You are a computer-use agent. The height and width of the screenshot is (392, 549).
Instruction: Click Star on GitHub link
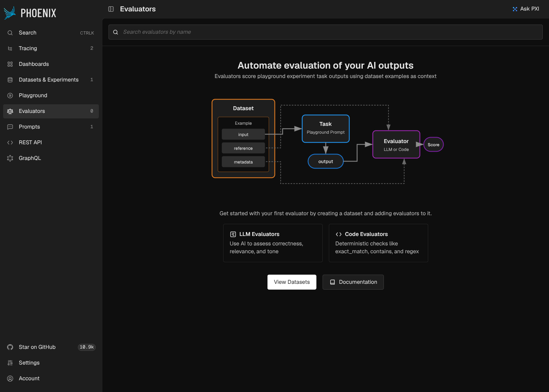(x=51, y=347)
